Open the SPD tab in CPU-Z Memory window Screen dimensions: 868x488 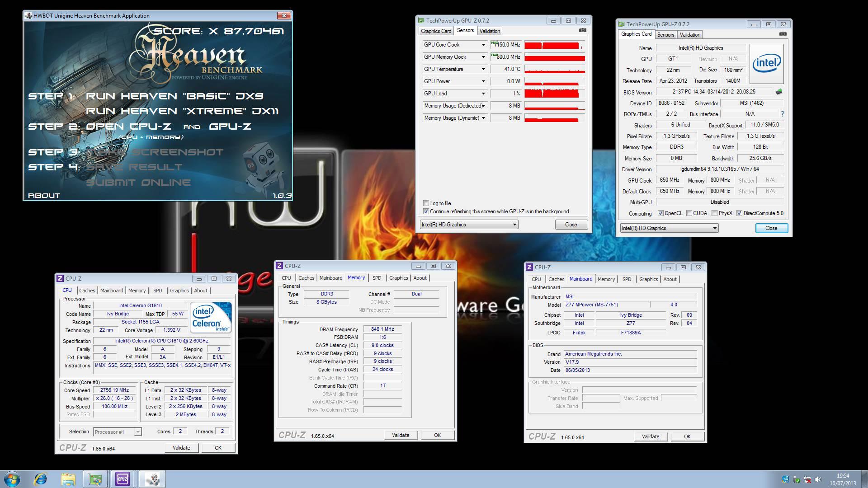[377, 278]
